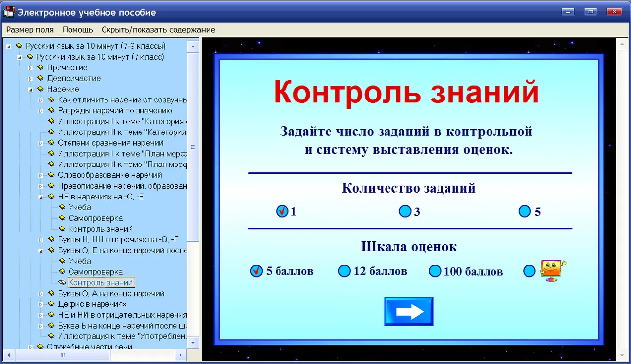This screenshot has height=364, width=631.
Task: Click tree panel horizontal scrollbar left arrow
Action: tap(9, 355)
